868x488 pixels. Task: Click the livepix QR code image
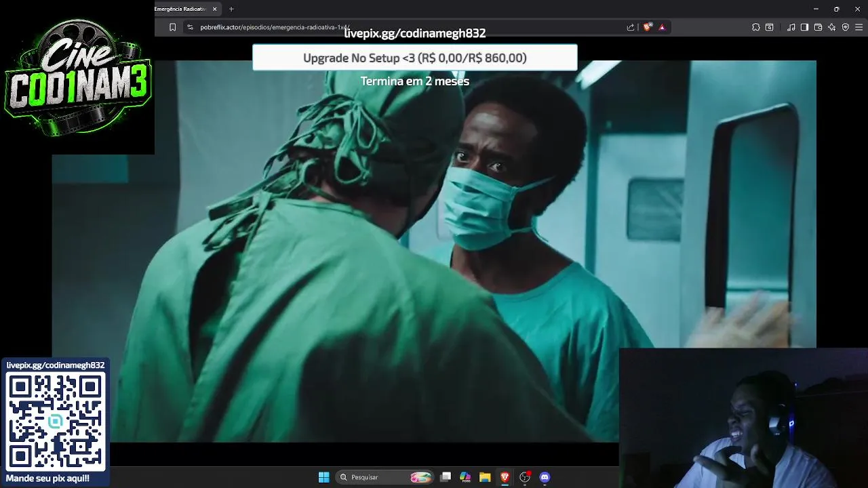[x=56, y=422]
